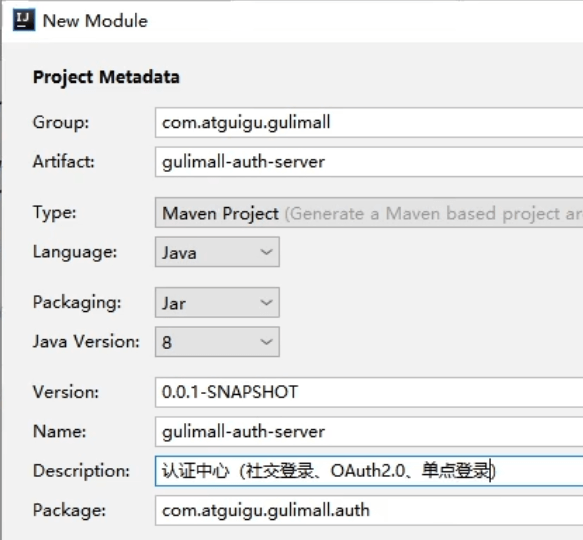This screenshot has height=540, width=583.
Task: Click the Group label
Action: coord(61,122)
